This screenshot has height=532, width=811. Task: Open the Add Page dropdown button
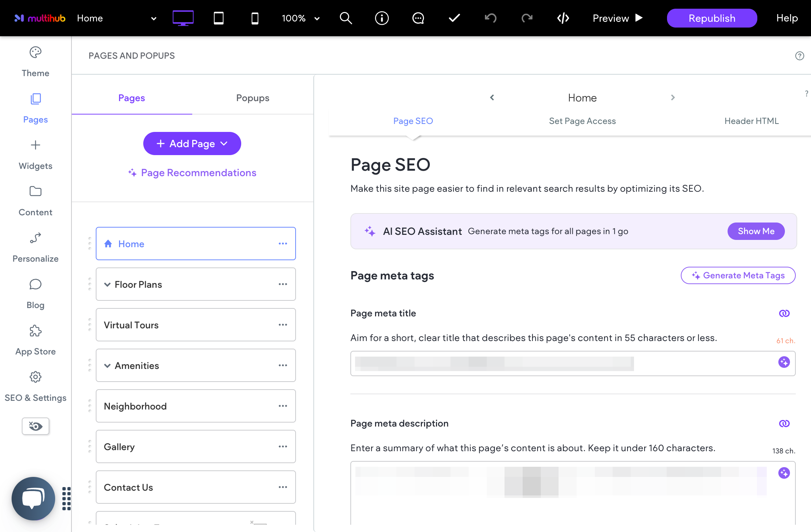[192, 144]
